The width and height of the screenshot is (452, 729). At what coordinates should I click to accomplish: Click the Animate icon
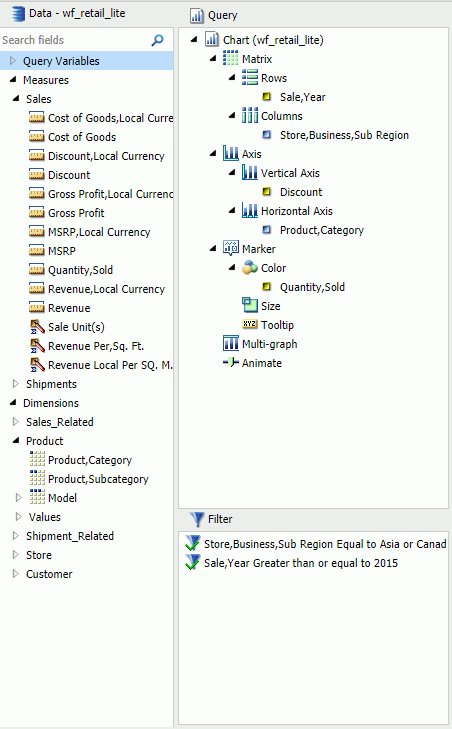(231, 362)
